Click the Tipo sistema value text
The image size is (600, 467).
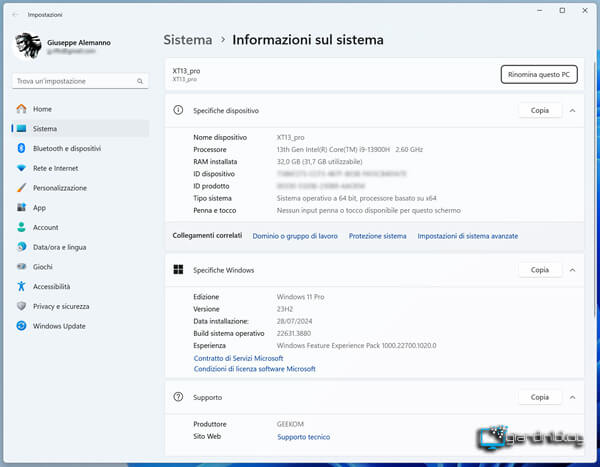click(x=356, y=198)
